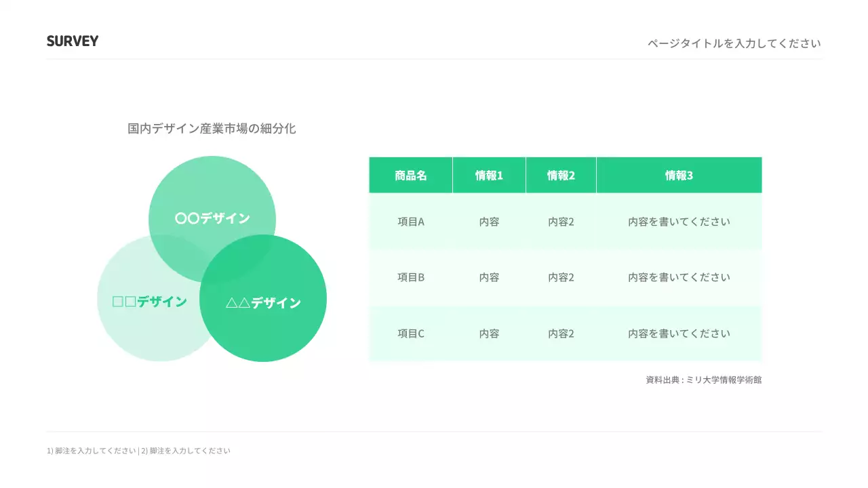Image resolution: width=868 pixels, height=488 pixels.
Task: Select the 商品名 table header cell
Action: point(410,175)
